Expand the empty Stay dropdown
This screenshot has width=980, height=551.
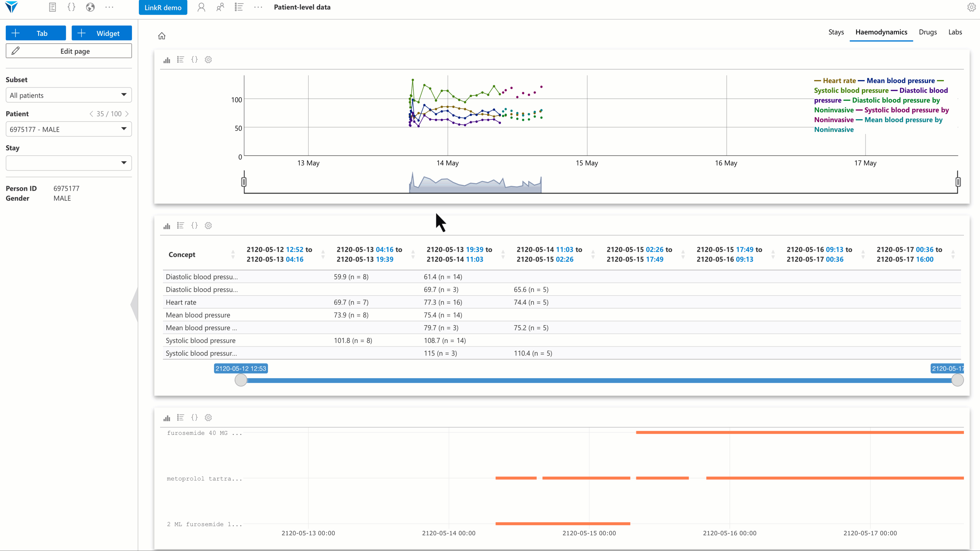pyautogui.click(x=69, y=163)
